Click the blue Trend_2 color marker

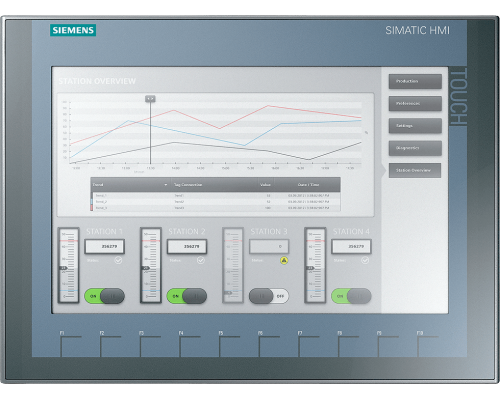(92, 202)
